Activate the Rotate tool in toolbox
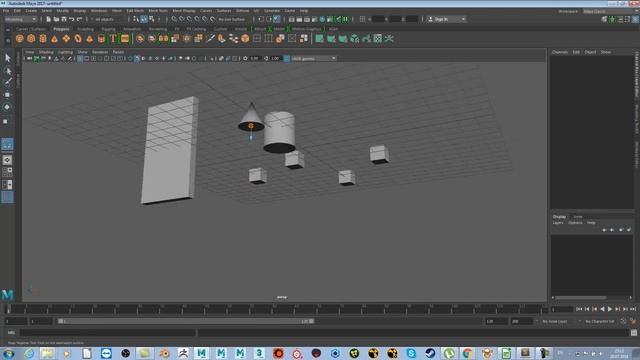 (x=7, y=107)
